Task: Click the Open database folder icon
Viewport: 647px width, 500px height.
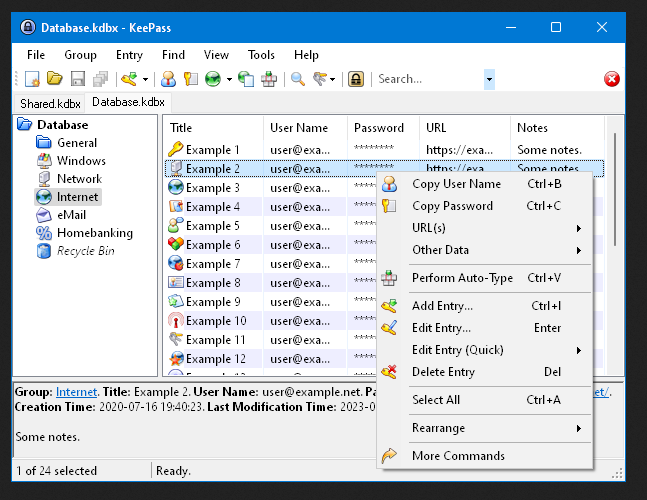Action: click(54, 78)
